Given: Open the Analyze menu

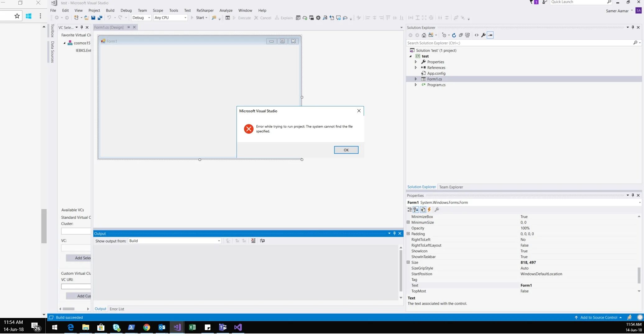Looking at the screenshot, I should coord(226,10).
